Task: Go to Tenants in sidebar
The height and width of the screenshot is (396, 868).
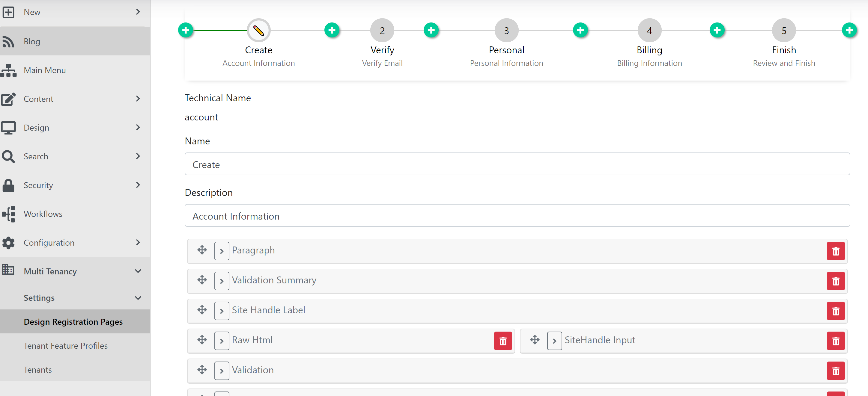Action: click(37, 369)
